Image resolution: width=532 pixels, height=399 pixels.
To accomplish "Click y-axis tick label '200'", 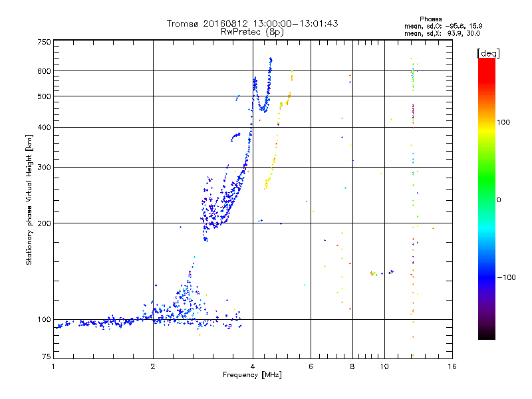I will click(44, 223).
